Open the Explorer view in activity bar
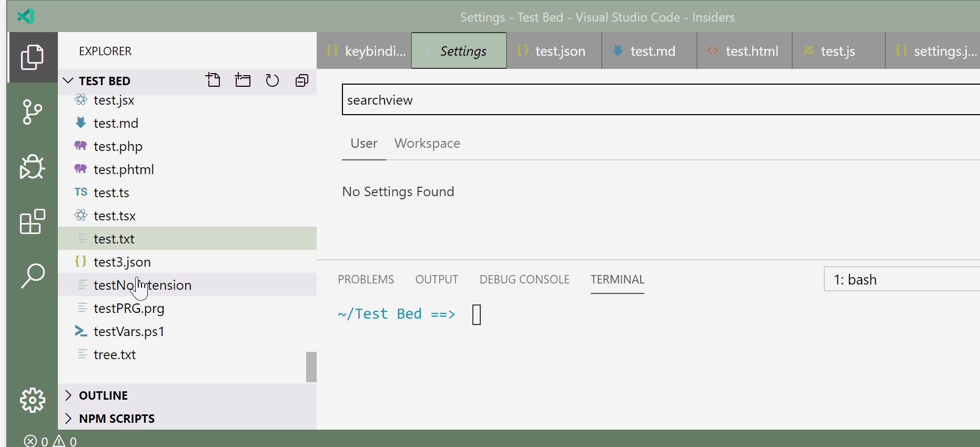The image size is (980, 447). tap(32, 57)
